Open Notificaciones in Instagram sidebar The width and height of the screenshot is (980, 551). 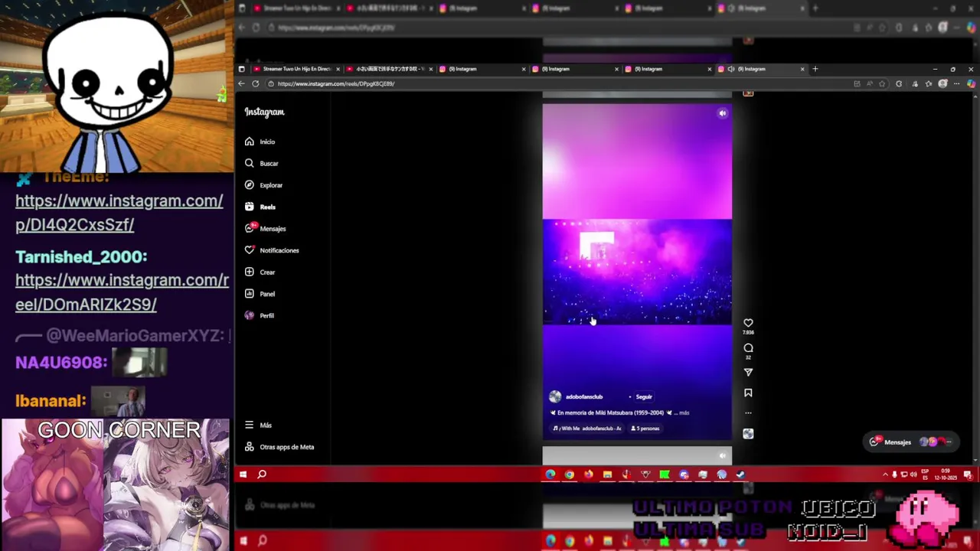[272, 250]
